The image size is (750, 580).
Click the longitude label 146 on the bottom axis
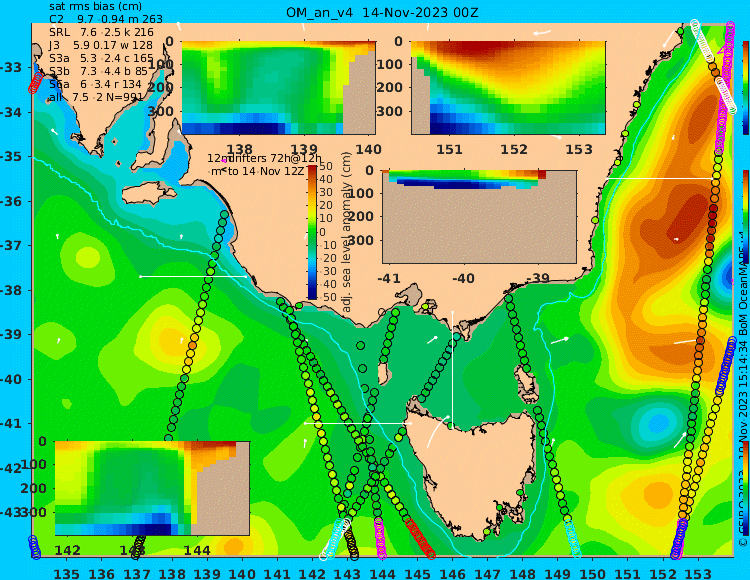pyautogui.click(x=452, y=573)
